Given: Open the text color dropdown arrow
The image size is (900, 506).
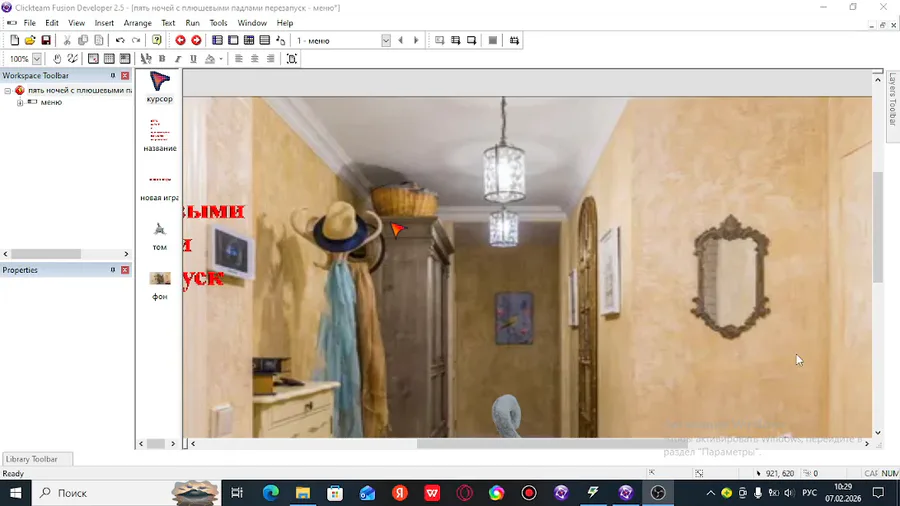Looking at the screenshot, I should (x=221, y=59).
